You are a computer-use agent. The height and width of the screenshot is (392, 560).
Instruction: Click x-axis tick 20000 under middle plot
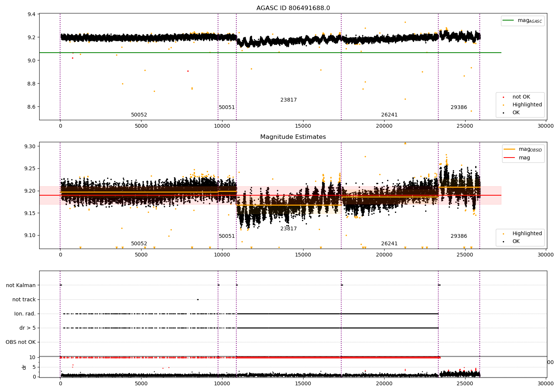(384, 255)
